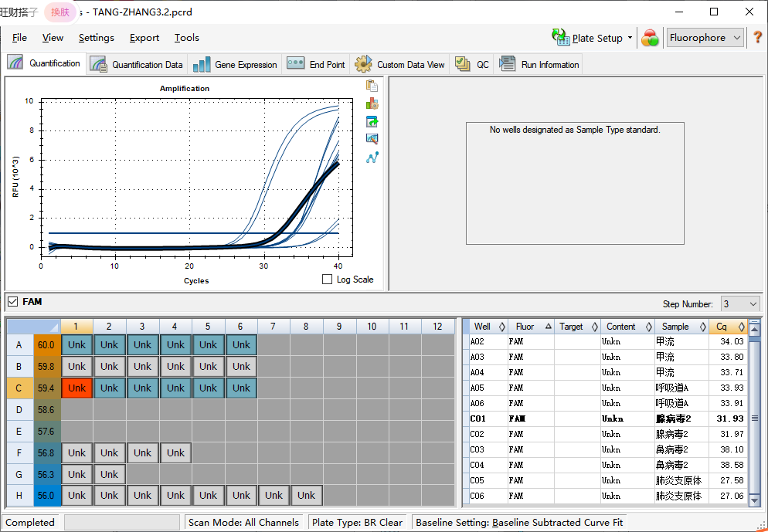Select plate column header 12

(x=437, y=327)
